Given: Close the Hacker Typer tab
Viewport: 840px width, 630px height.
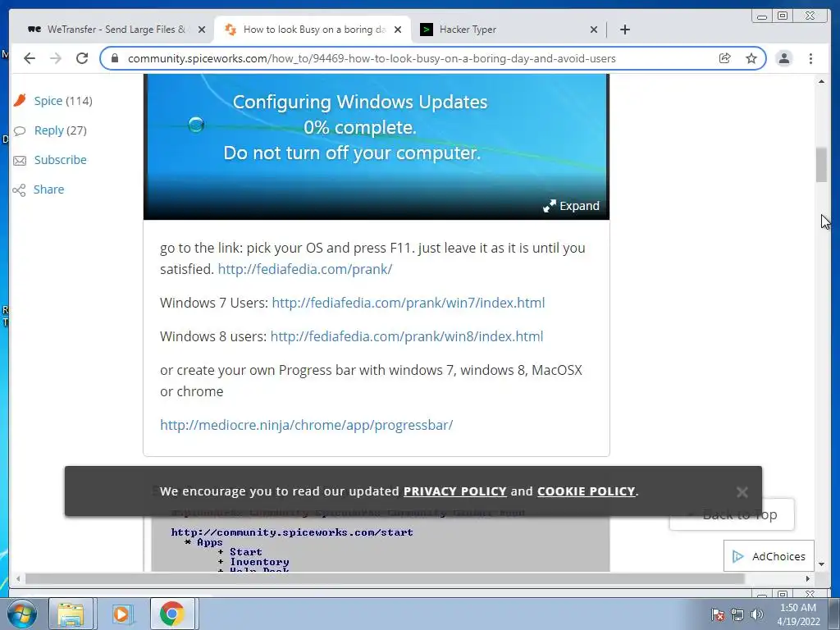Looking at the screenshot, I should coord(594,30).
